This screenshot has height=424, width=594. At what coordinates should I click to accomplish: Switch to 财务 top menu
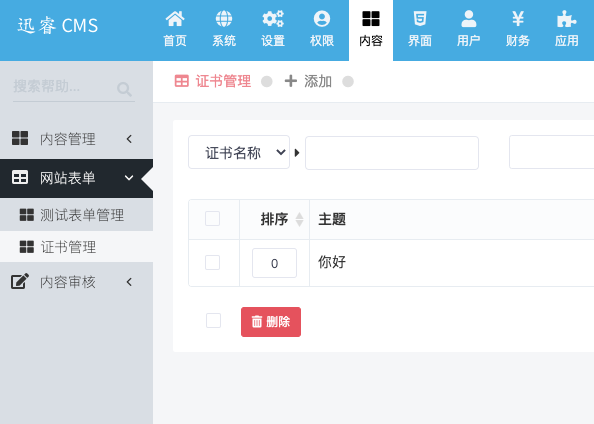click(518, 30)
